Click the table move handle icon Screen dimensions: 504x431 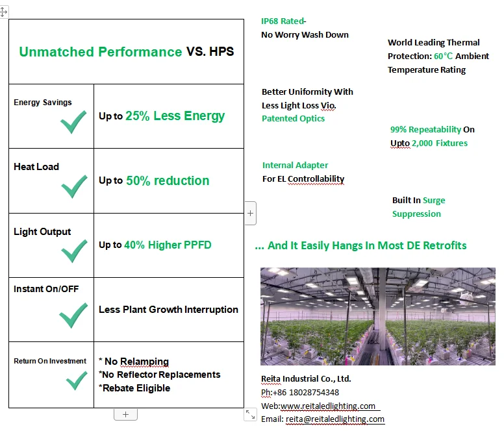click(3, 12)
